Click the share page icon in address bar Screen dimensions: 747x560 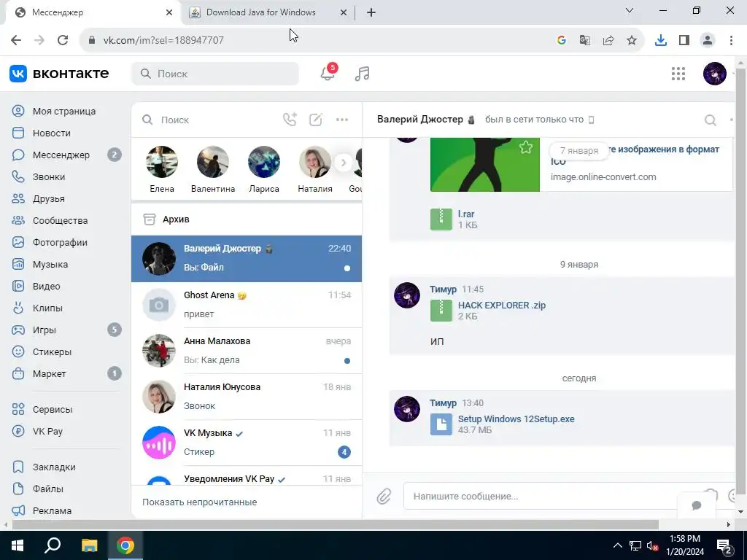[608, 40]
